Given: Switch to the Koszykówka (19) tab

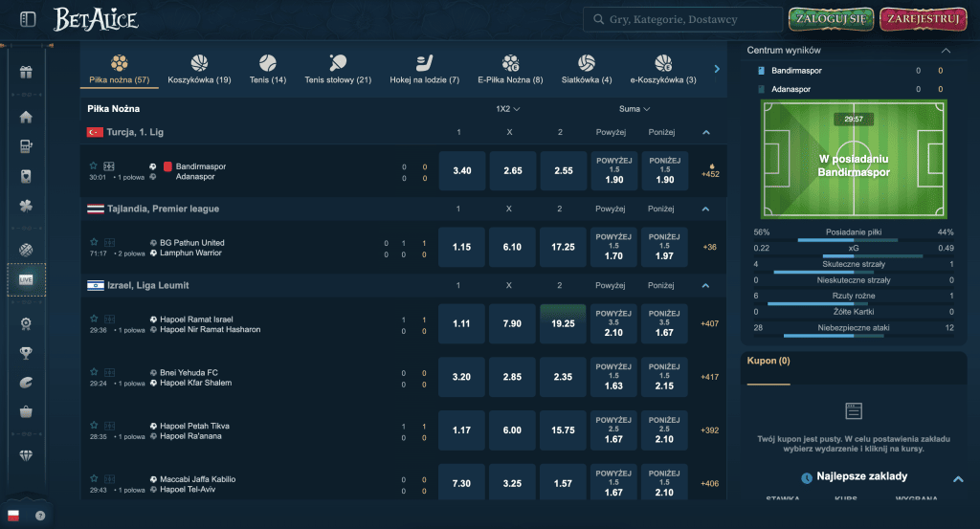Looking at the screenshot, I should [199, 69].
